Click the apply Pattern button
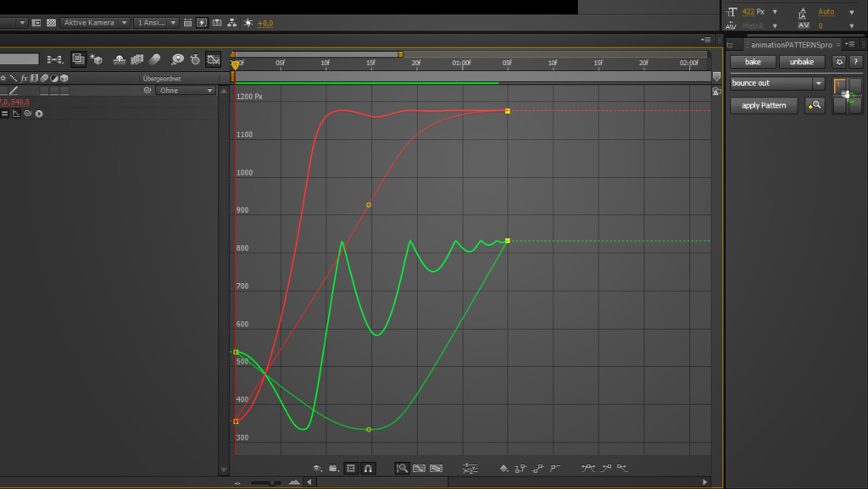868x489 pixels. pyautogui.click(x=764, y=106)
